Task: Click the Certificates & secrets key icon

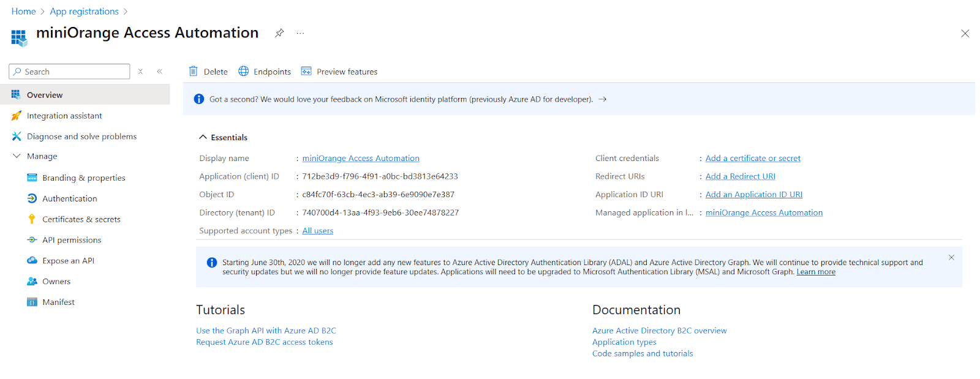Action: [32, 219]
